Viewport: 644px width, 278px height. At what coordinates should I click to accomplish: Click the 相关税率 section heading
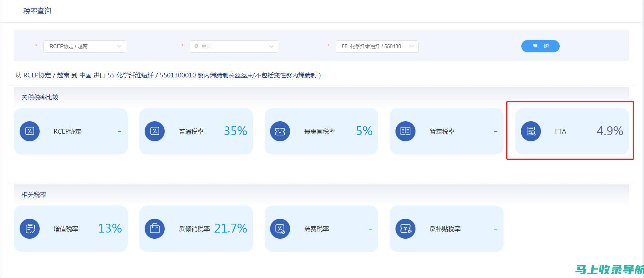[34, 195]
